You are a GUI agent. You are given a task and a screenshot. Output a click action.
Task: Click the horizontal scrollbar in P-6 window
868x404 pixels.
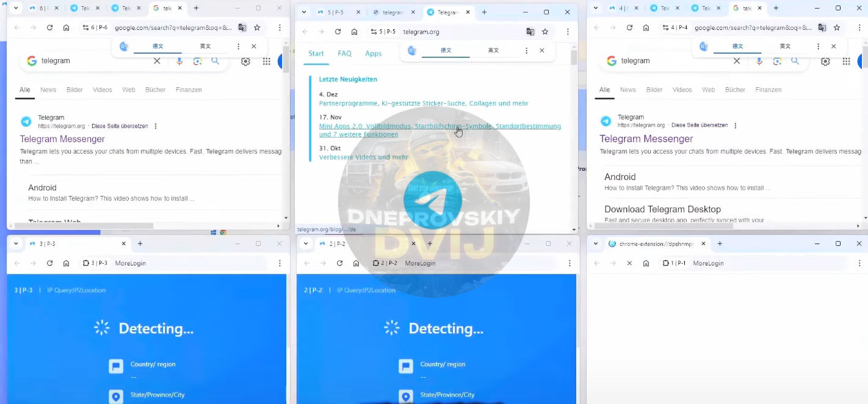tap(84, 226)
